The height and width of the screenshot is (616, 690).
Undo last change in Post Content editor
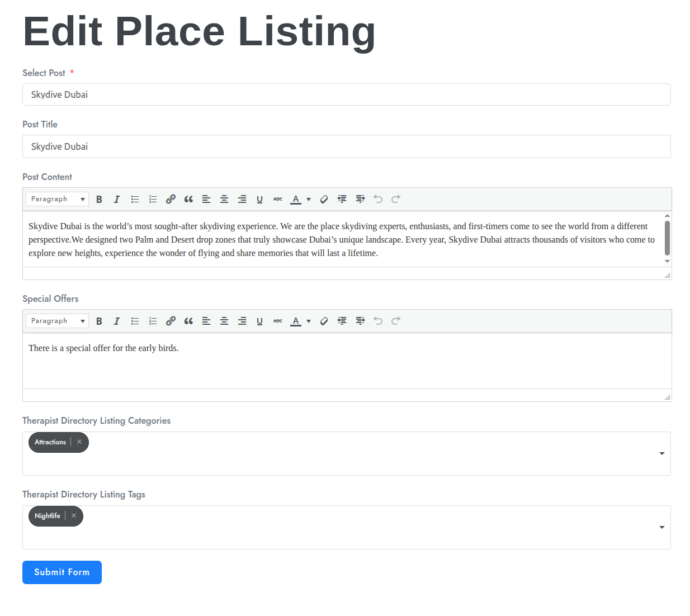(x=378, y=200)
